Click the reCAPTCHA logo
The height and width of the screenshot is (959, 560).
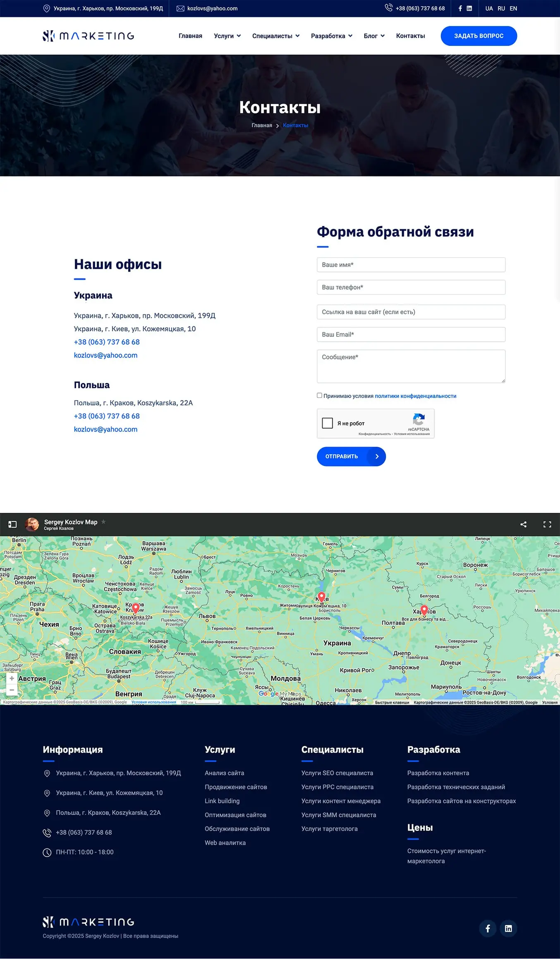click(419, 419)
